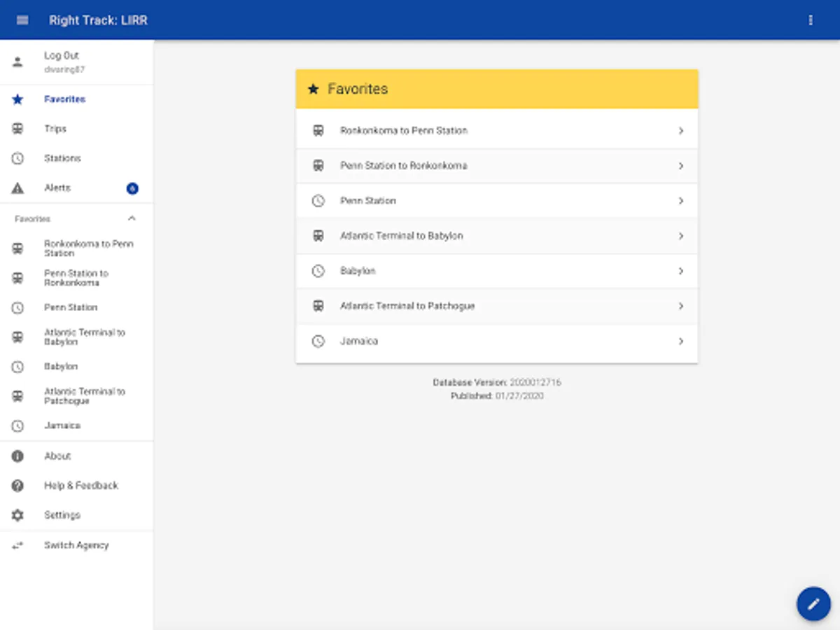Click the star icon in the yellow Favorites header
The image size is (840, 630).
[313, 89]
